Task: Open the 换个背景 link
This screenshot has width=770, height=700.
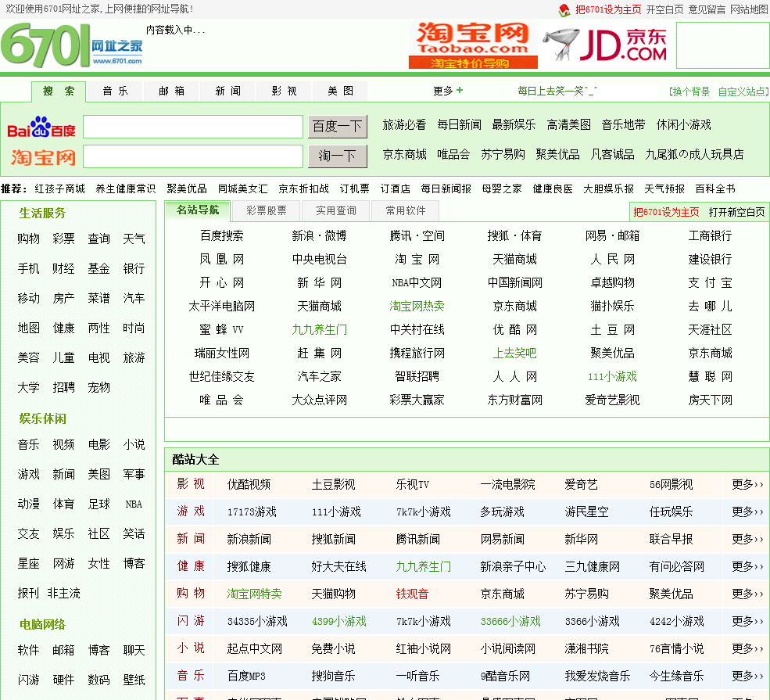Action: [x=691, y=92]
